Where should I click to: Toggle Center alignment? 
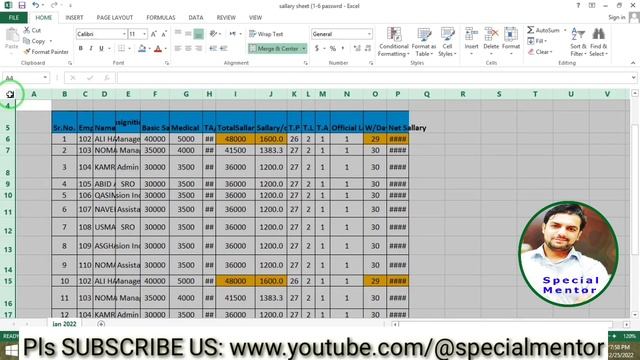(x=188, y=49)
